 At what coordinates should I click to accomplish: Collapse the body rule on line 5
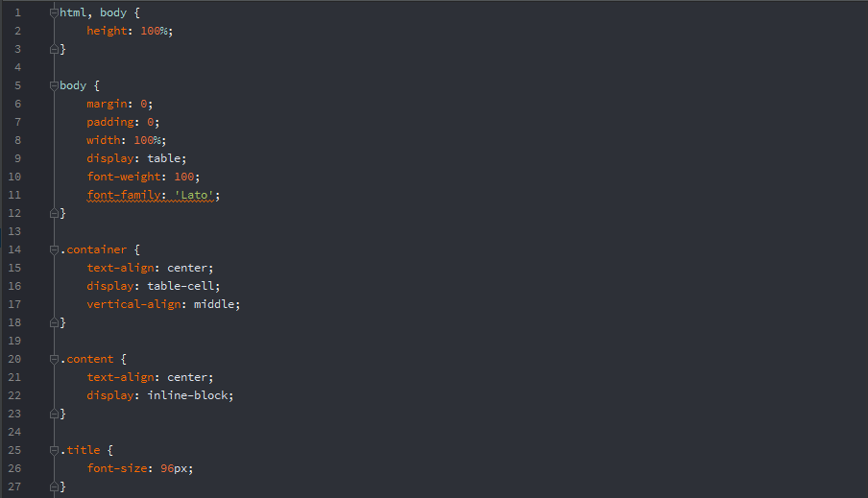coord(55,85)
